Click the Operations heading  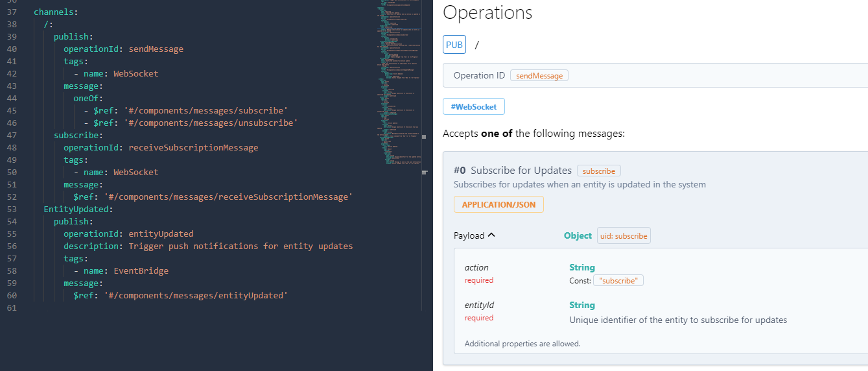click(487, 12)
